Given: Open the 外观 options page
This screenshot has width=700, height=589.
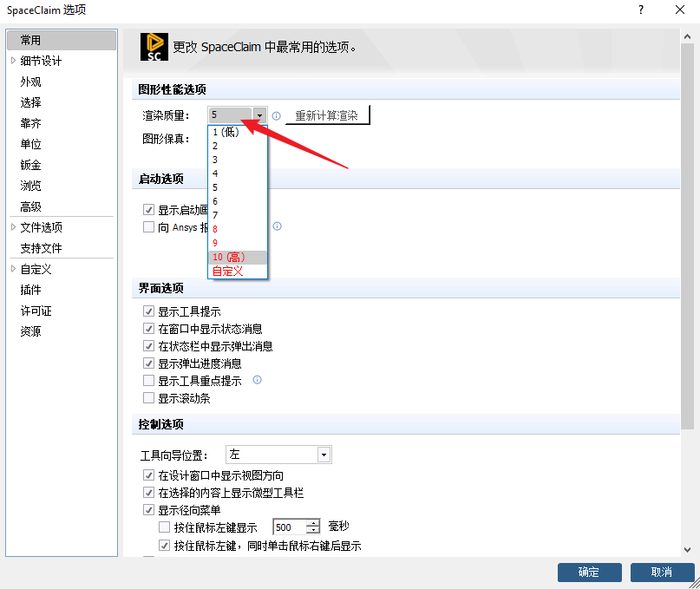Looking at the screenshot, I should [x=30, y=82].
